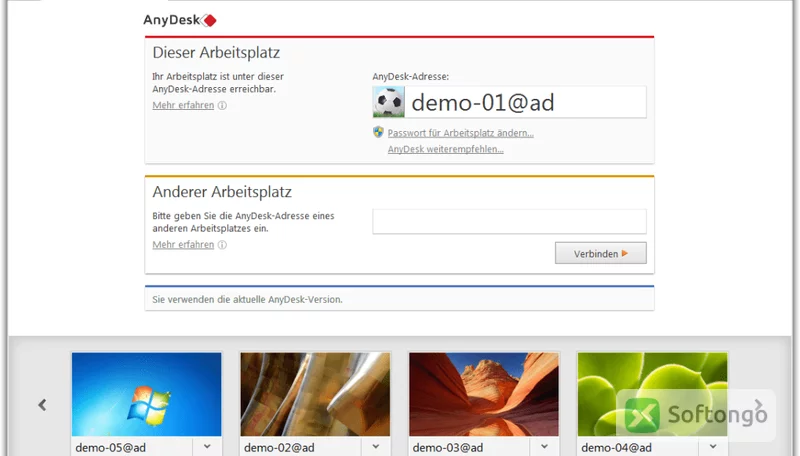Screen dimensions: 800x456
Task: Open demo-03@ad session thumbnail
Action: (484, 394)
